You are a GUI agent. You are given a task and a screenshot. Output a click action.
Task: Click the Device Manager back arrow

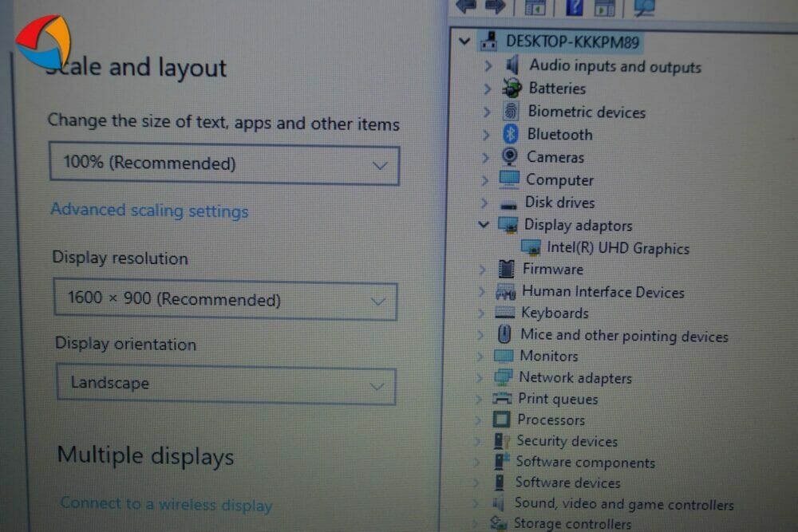(x=465, y=6)
